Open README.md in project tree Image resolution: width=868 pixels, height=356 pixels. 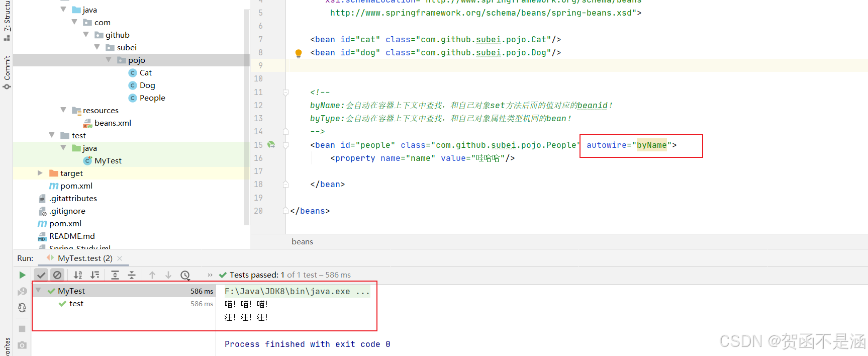click(72, 236)
